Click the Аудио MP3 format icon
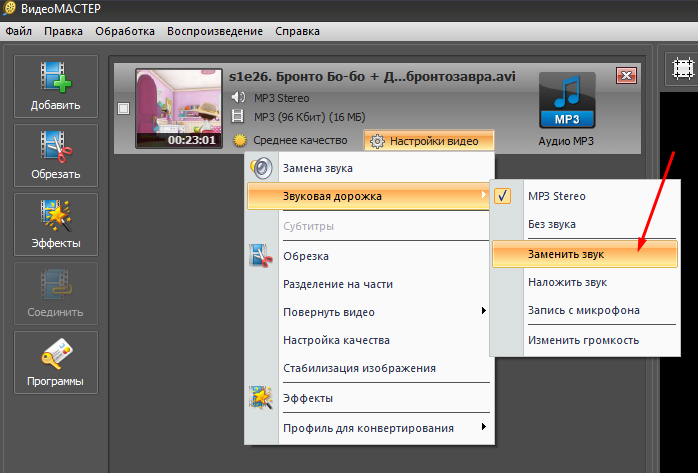Screen dimensions: 698x473 [567, 101]
